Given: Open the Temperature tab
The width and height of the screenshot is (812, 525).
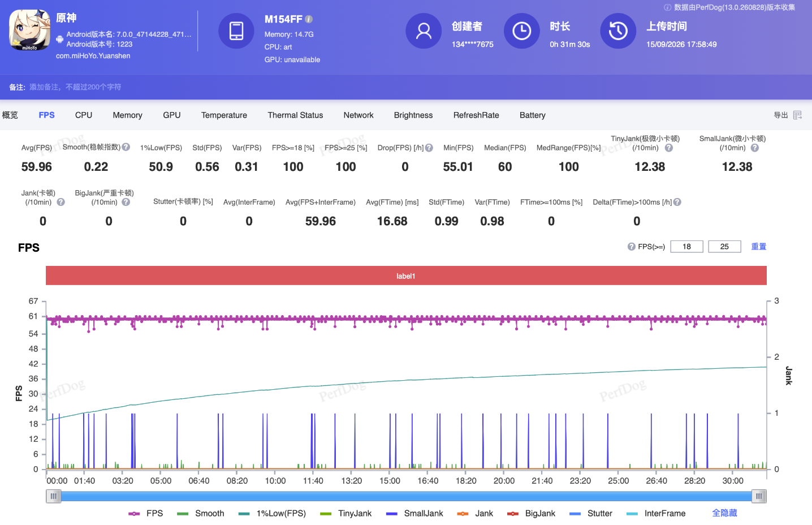Looking at the screenshot, I should point(224,115).
